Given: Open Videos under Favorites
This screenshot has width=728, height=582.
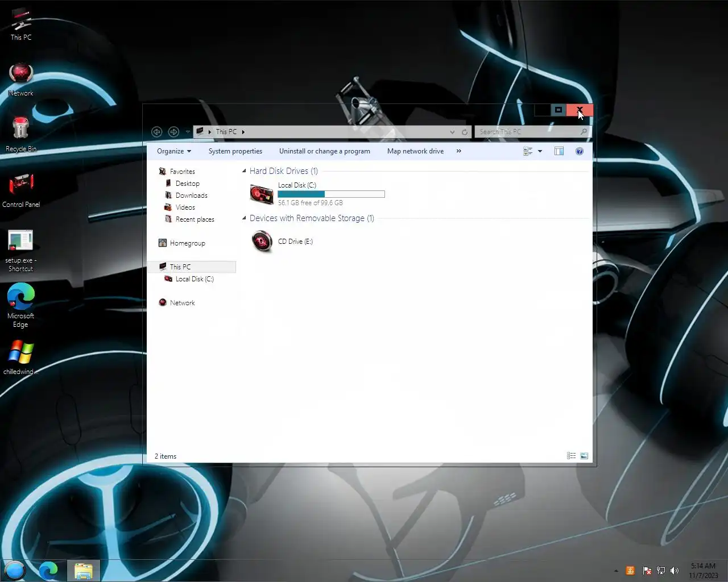Looking at the screenshot, I should pos(185,207).
